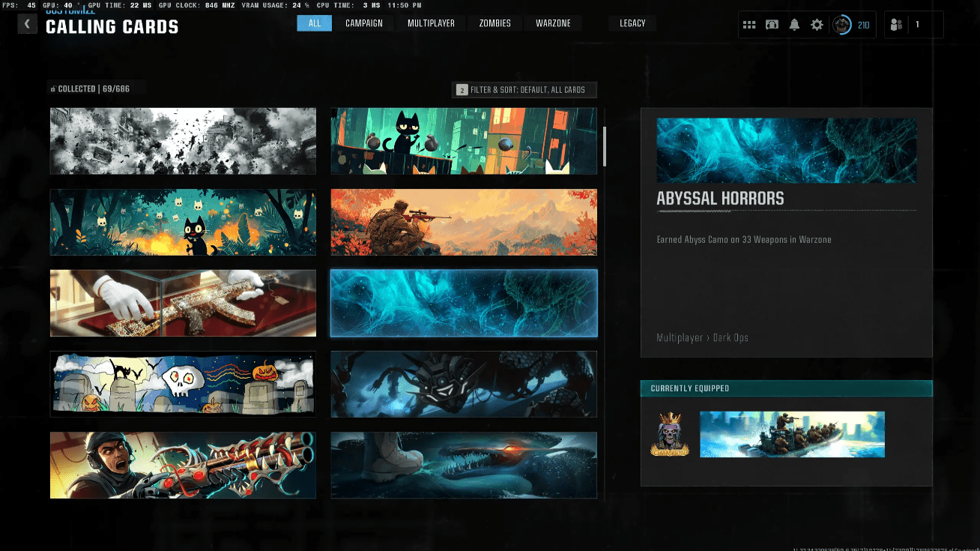Screen dimensions: 980x551
Task: Click the back arrow beside Calling Cards
Action: click(x=27, y=24)
